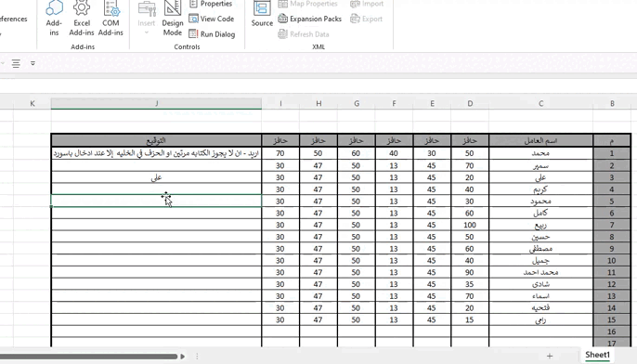637x364 pixels.
Task: Select the name cell محمد احمد
Action: coord(541,272)
